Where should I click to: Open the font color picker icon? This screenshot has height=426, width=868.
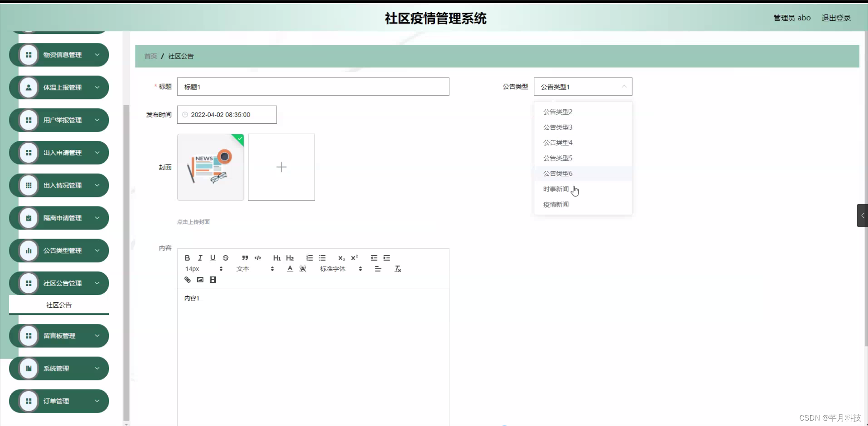tap(289, 268)
